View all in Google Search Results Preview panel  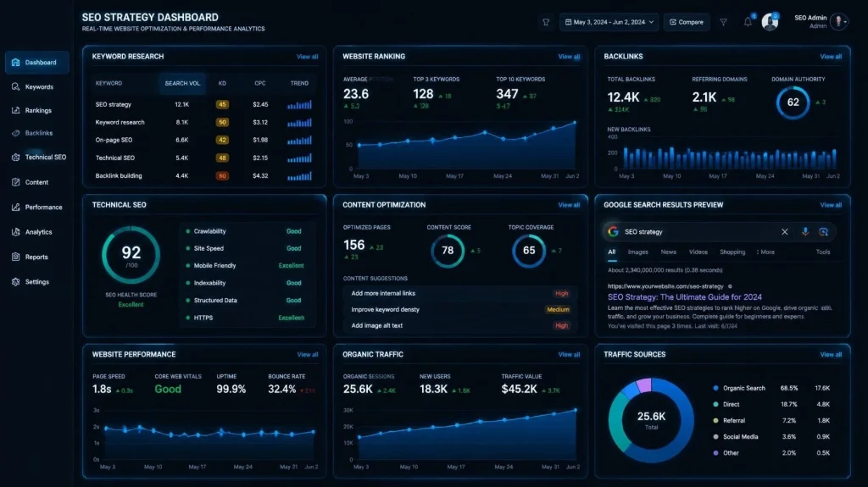coord(831,205)
